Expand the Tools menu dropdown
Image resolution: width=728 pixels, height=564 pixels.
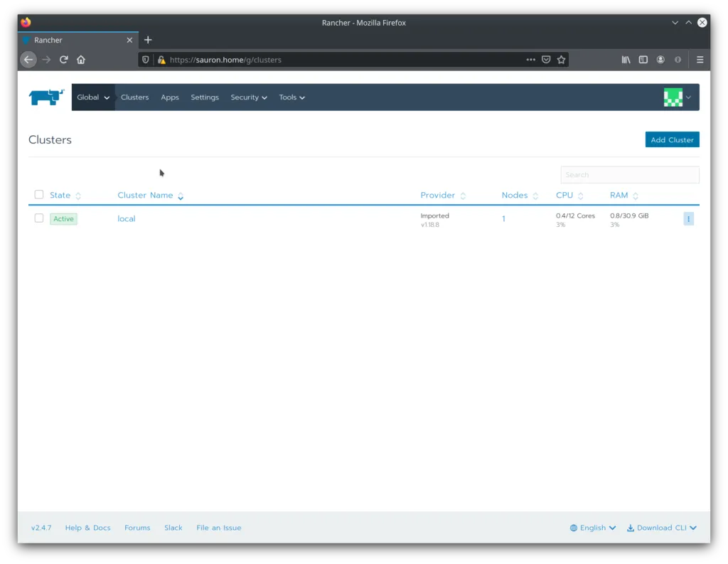point(291,97)
